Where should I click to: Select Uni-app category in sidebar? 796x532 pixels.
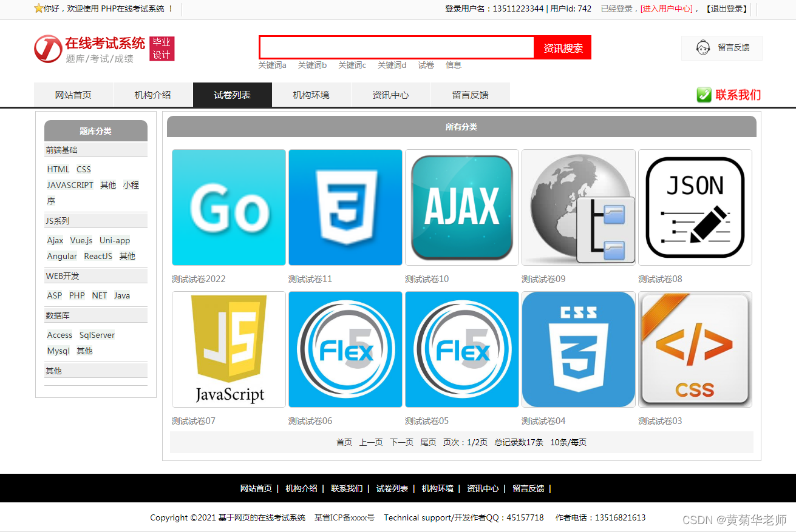[x=115, y=240]
